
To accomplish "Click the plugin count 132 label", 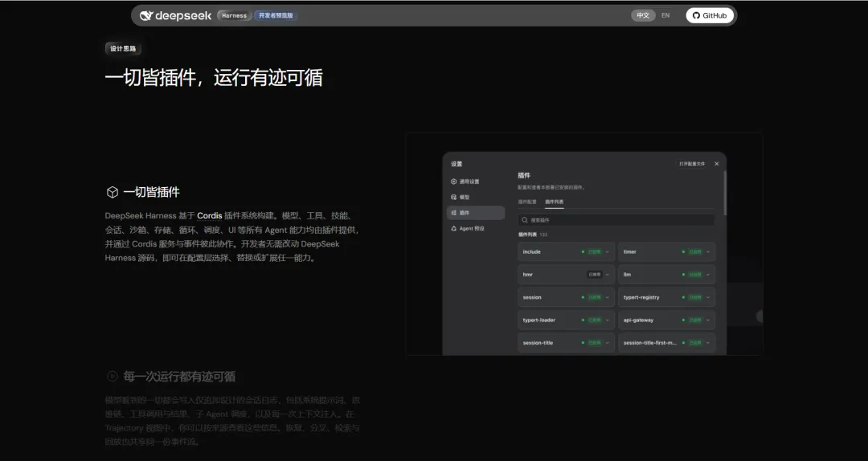I will point(543,235).
